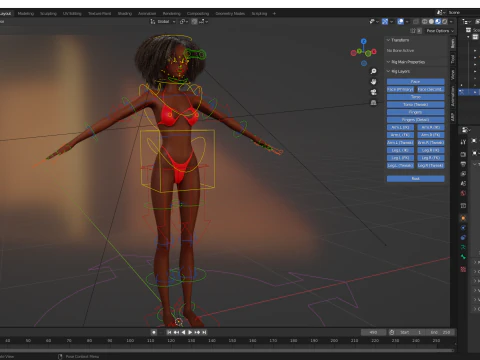Image resolution: width=480 pixels, height=360 pixels.
Task: Switch to Animation workspace tab
Action: click(147, 14)
